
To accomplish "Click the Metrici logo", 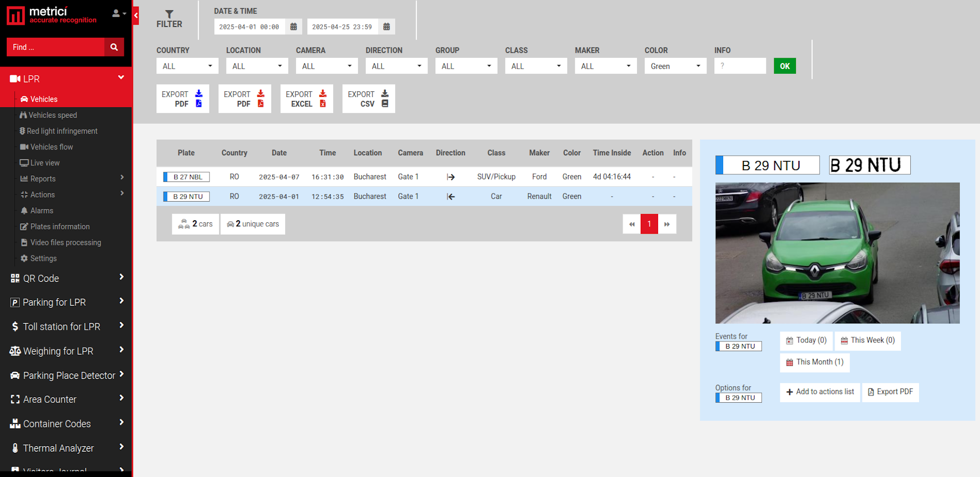I will (52, 15).
